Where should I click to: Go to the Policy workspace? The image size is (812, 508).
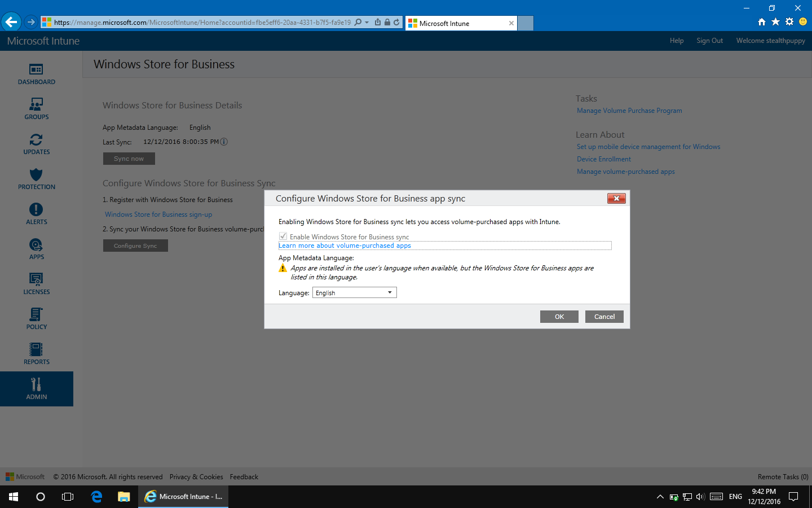tap(36, 319)
